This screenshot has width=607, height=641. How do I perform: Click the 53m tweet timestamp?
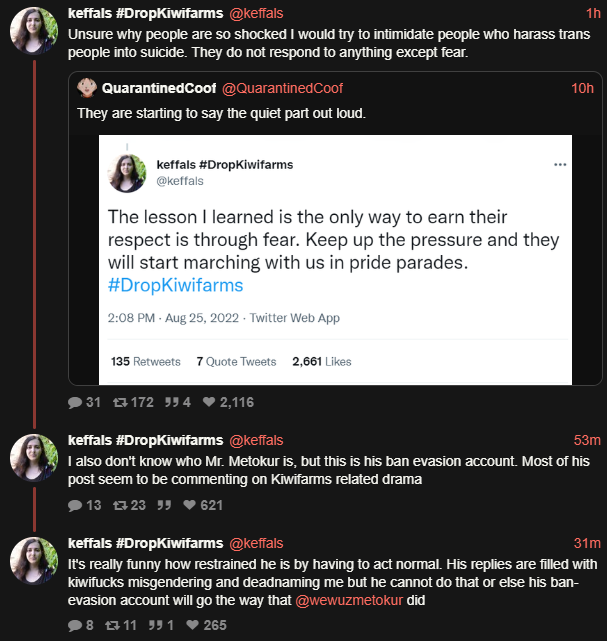(x=586, y=440)
